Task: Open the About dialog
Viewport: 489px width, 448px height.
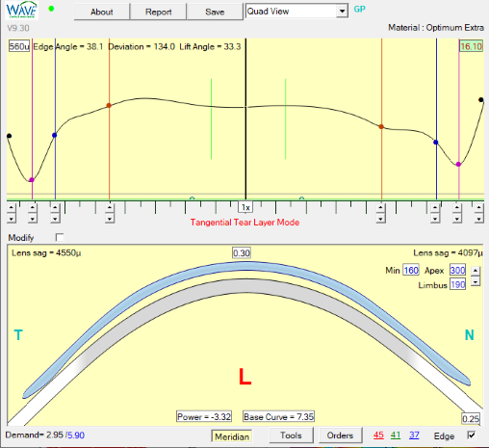Action: [102, 12]
